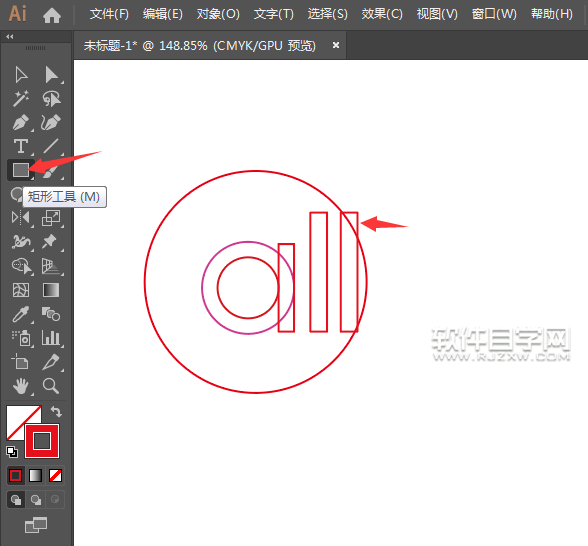
Task: Open the 文件(F) menu
Action: click(x=109, y=14)
